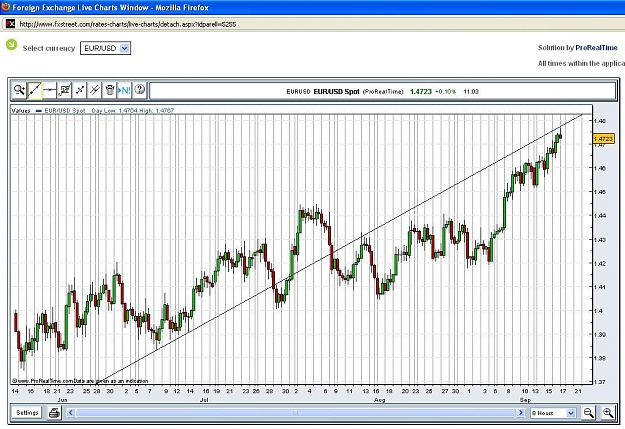Click the EUR/USD Spot legend label
625x429 pixels.
tap(65, 110)
